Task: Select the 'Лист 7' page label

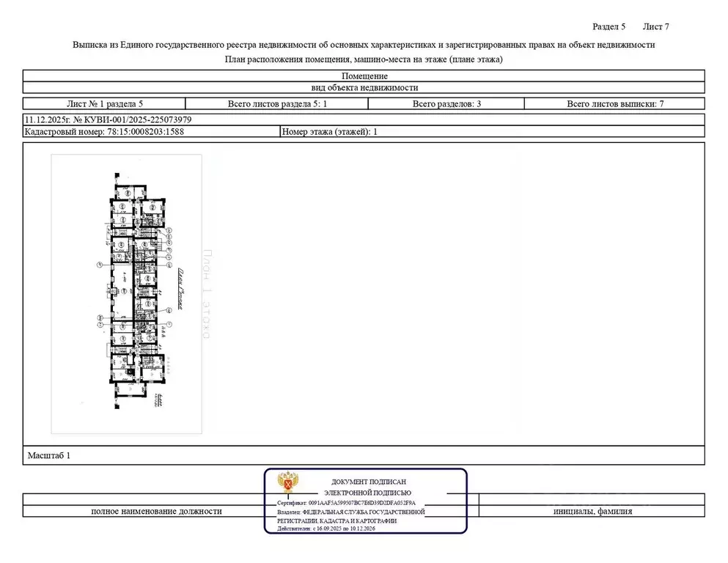Action: [655, 26]
